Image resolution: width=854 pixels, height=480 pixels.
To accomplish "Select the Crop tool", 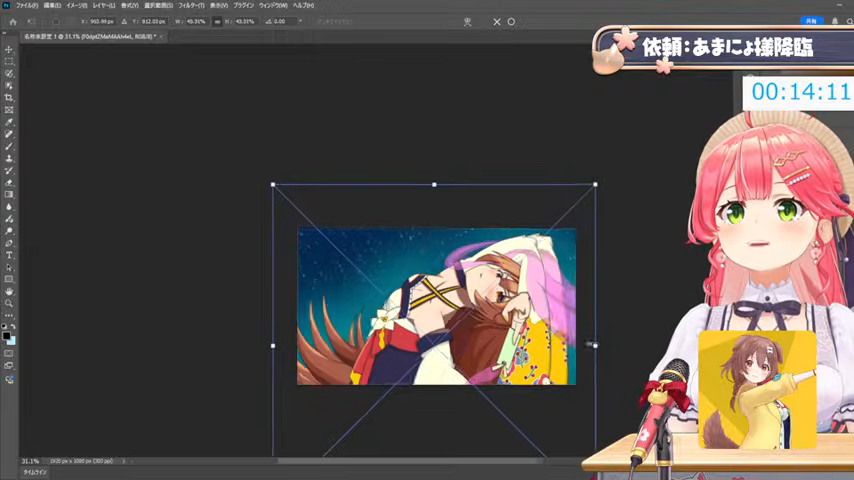I will pyautogui.click(x=9, y=98).
